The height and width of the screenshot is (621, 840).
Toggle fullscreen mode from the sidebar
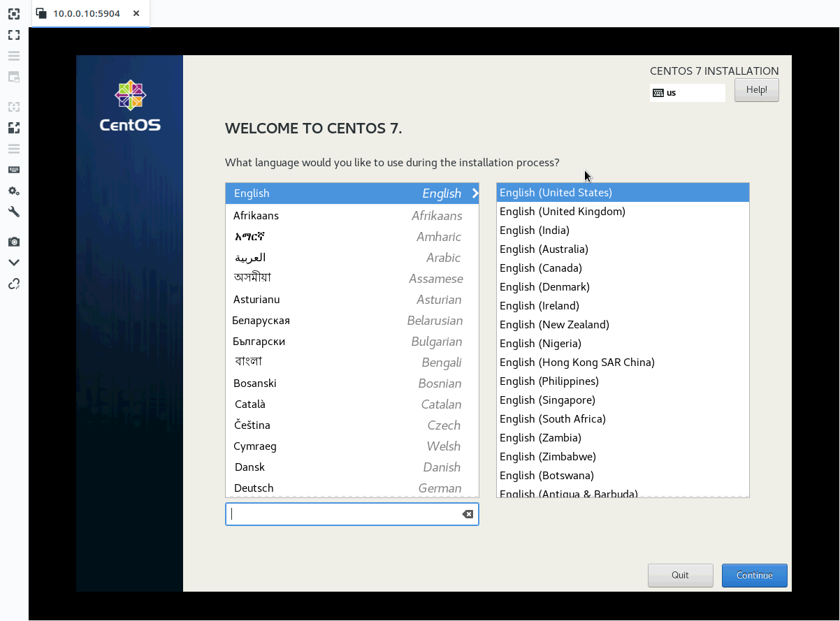(13, 35)
